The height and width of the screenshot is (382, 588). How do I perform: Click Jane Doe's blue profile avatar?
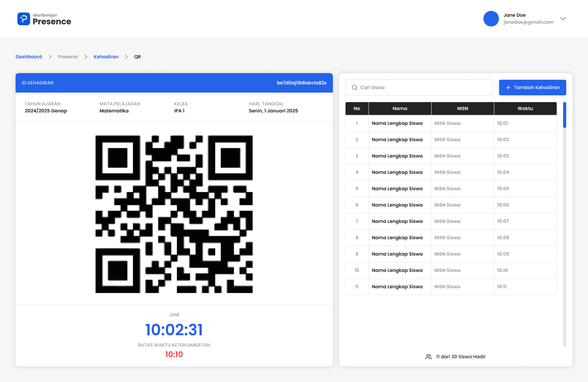(x=491, y=19)
